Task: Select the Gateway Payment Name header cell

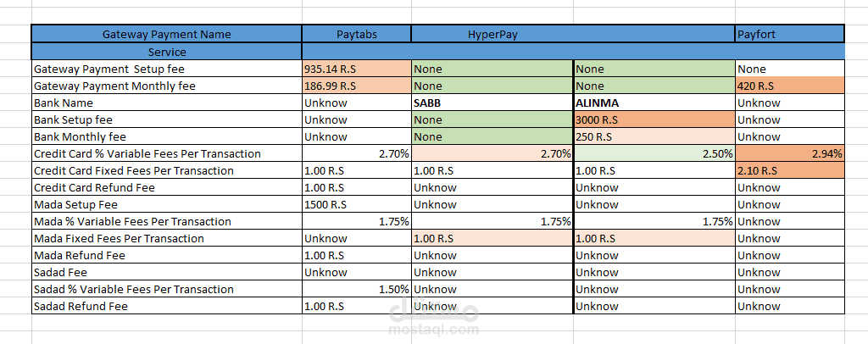Action: 167,34
